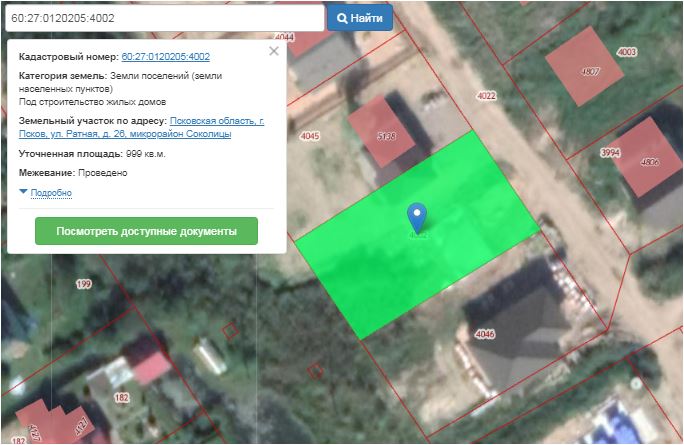Expand the Подробно details section

click(x=50, y=192)
